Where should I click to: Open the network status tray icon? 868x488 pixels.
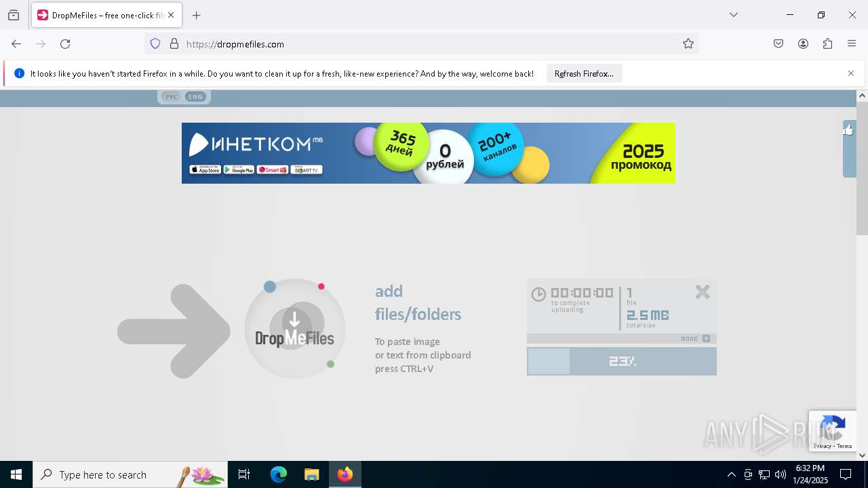pyautogui.click(x=764, y=474)
